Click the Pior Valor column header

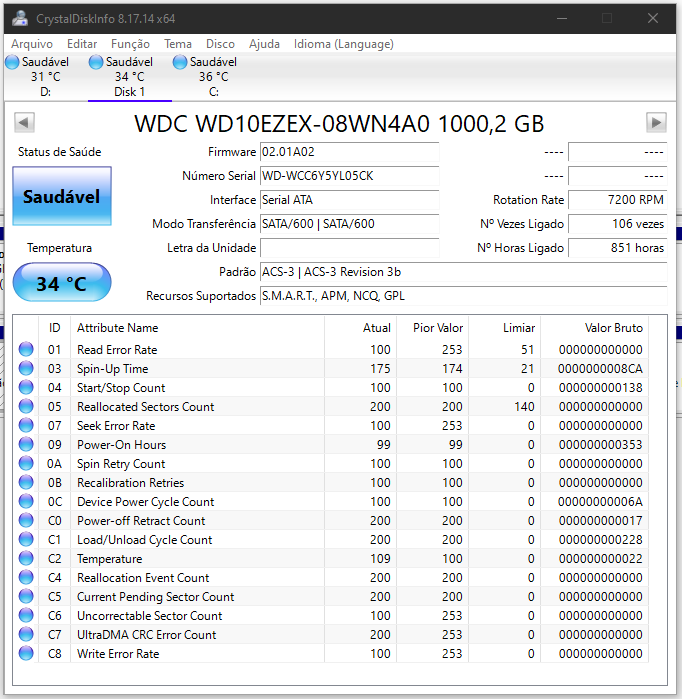click(432, 328)
